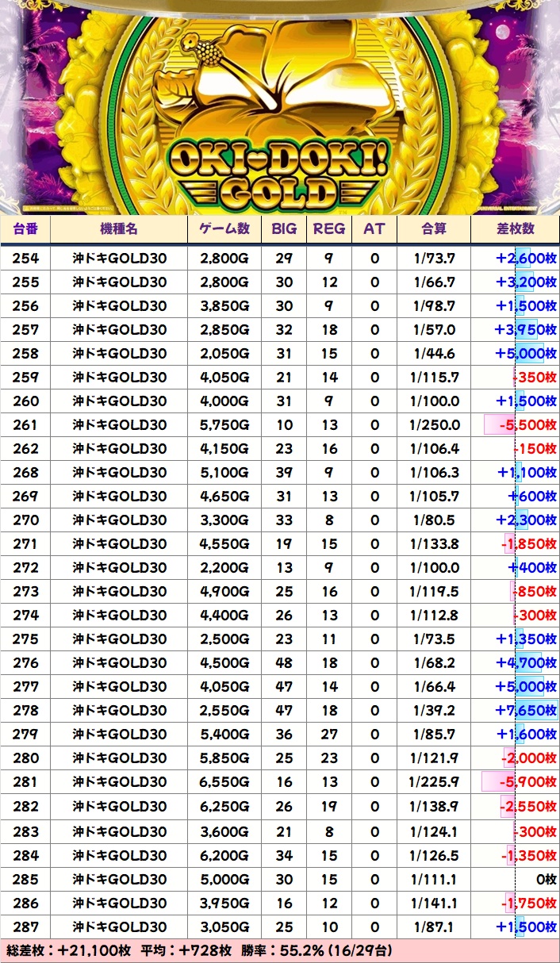
Task: Click the +3,200枚 difference value
Action: click(x=525, y=282)
